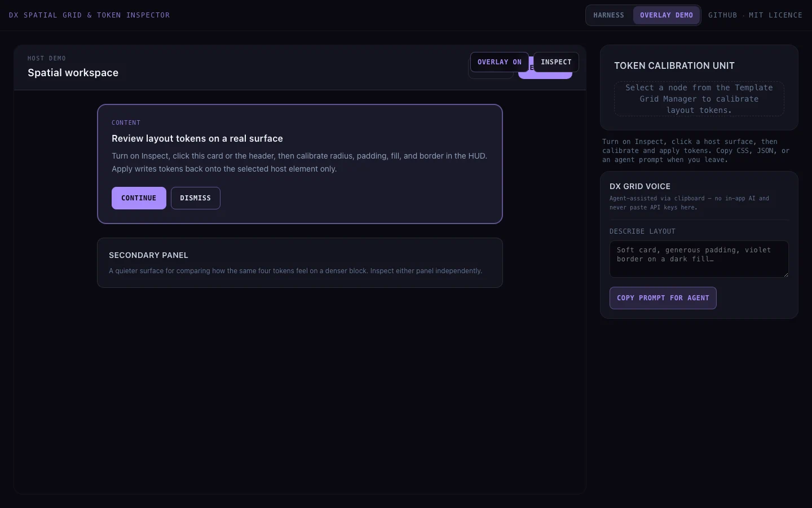Click the 'A quieter surface for comparing' description
The width and height of the screenshot is (812, 508).
(x=295, y=271)
